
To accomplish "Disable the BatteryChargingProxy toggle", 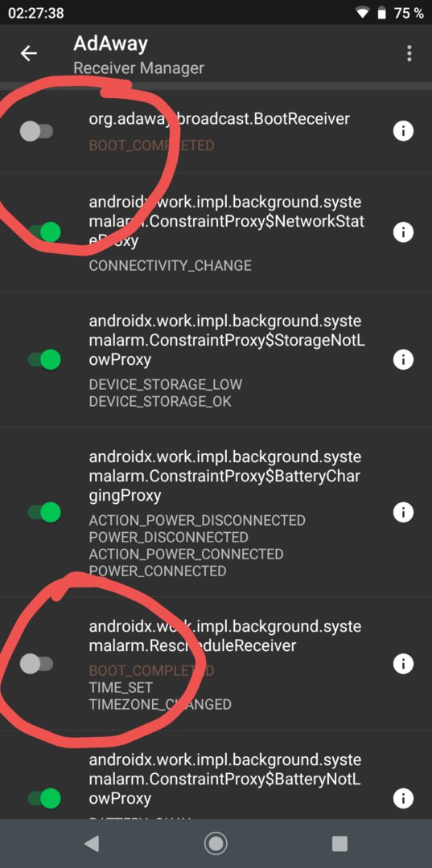I will click(x=44, y=512).
